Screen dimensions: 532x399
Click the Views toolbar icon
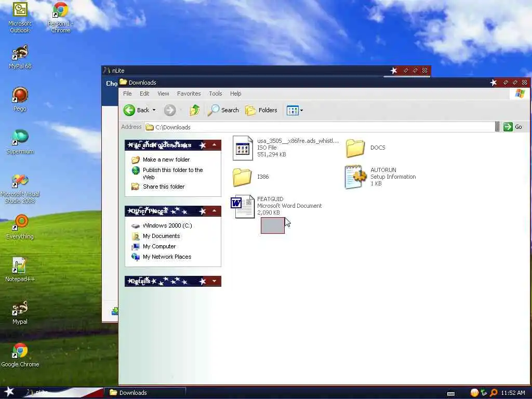(x=292, y=110)
